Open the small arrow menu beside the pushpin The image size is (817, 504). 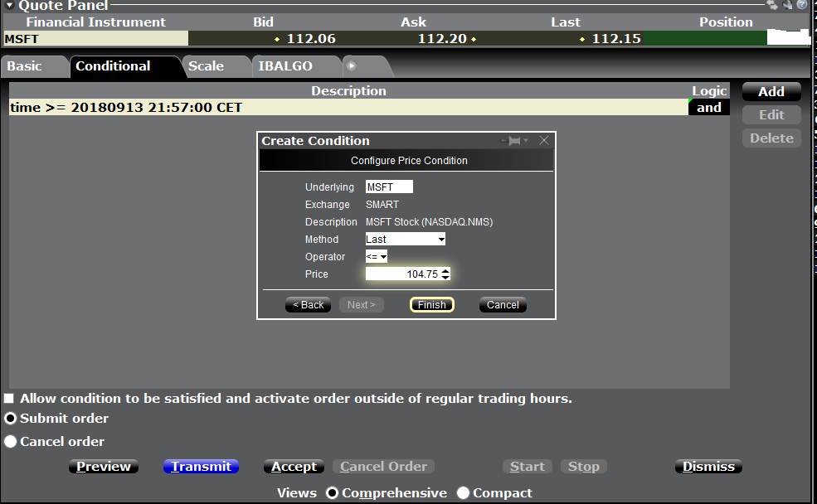(x=526, y=141)
